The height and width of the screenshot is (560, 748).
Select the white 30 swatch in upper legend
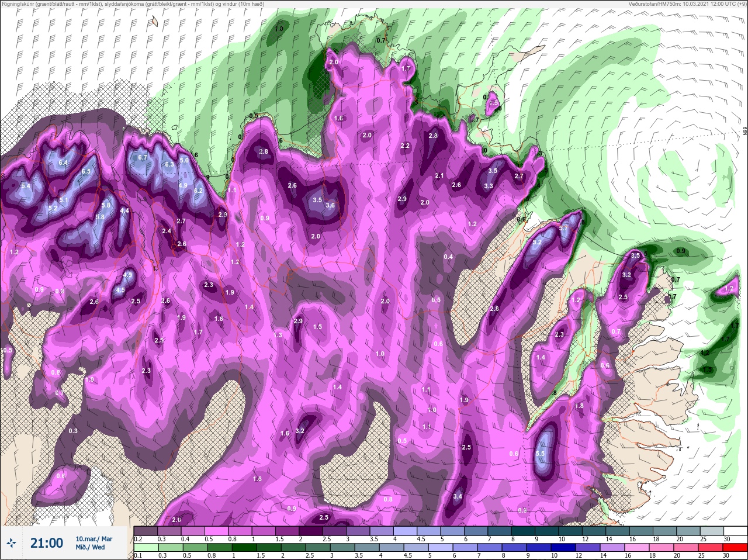pos(735,531)
